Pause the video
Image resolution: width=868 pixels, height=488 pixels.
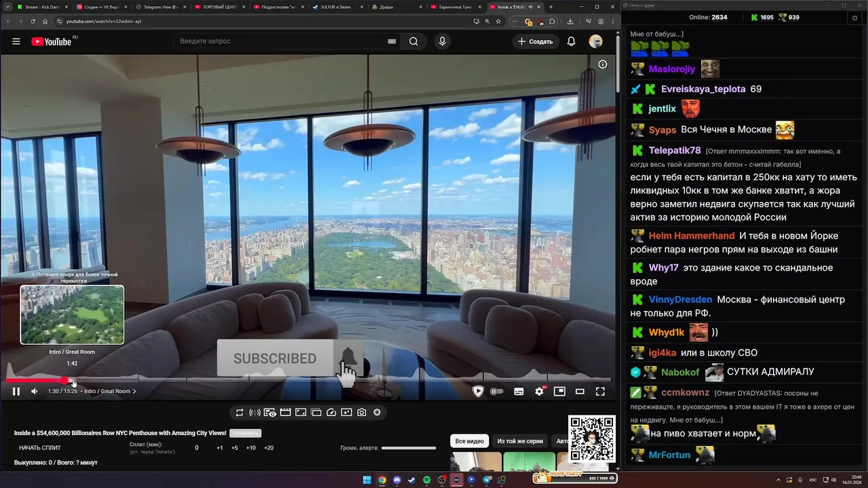[x=16, y=391]
